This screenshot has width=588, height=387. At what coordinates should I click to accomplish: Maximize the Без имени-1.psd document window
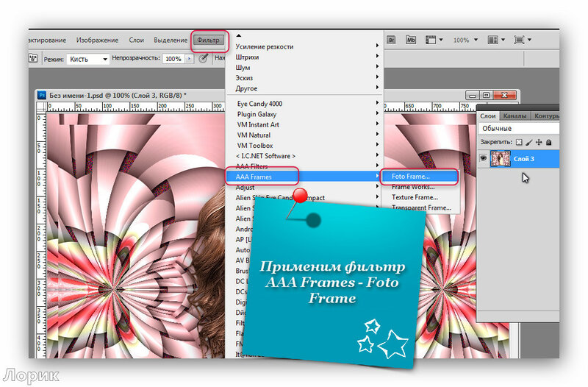(487, 96)
